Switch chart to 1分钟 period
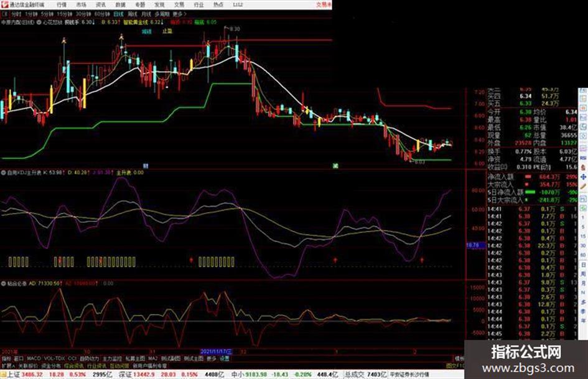Screen dimensions: 588x379 pyautogui.click(x=30, y=14)
